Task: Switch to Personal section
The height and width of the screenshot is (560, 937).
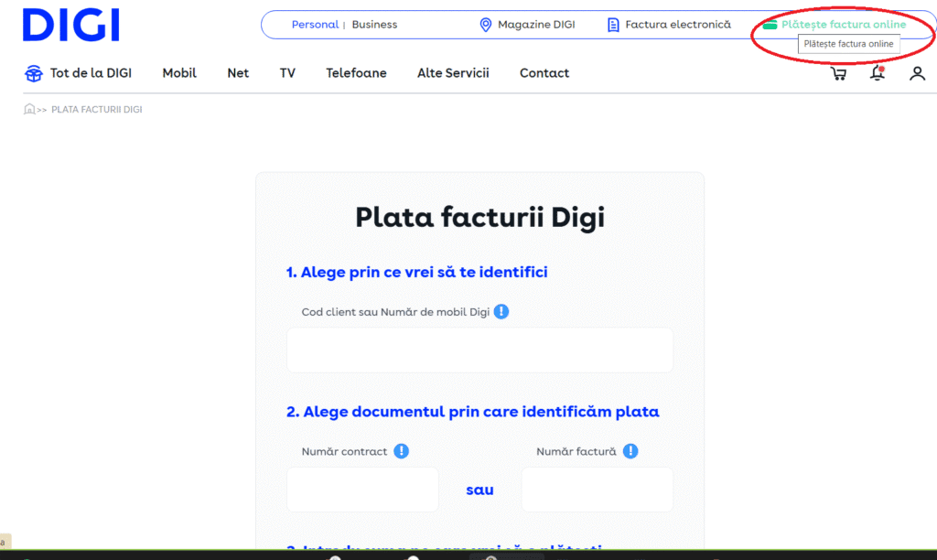Action: point(315,25)
